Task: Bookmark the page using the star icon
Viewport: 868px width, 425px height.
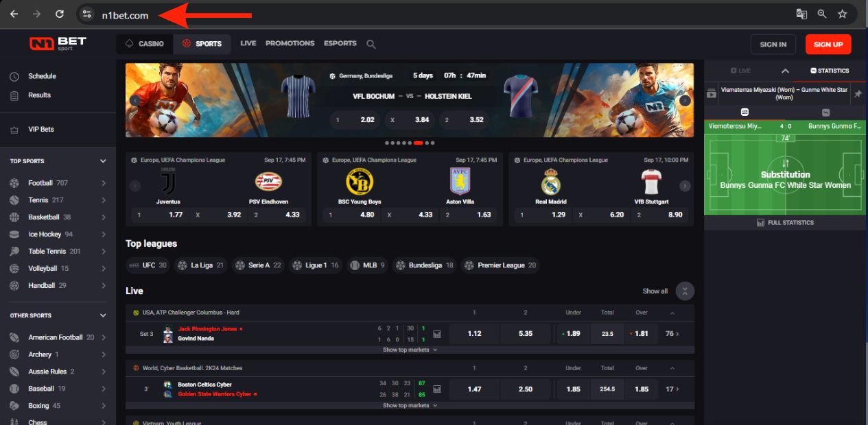Action: pos(843,14)
